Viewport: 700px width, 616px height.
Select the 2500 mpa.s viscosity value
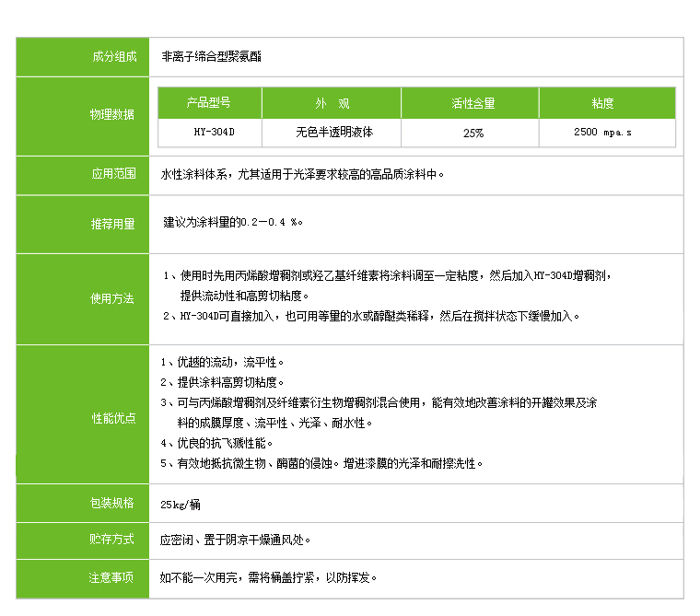[606, 133]
